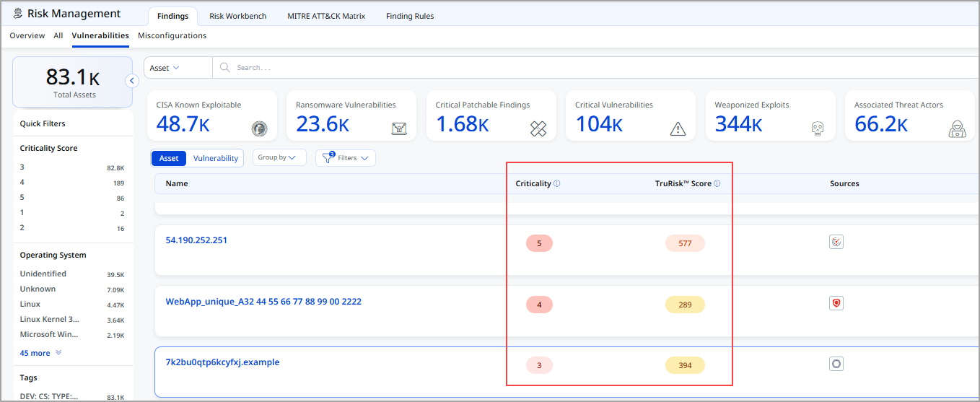
Task: Click the CISA Known Exploitable badge icon
Action: (x=259, y=128)
